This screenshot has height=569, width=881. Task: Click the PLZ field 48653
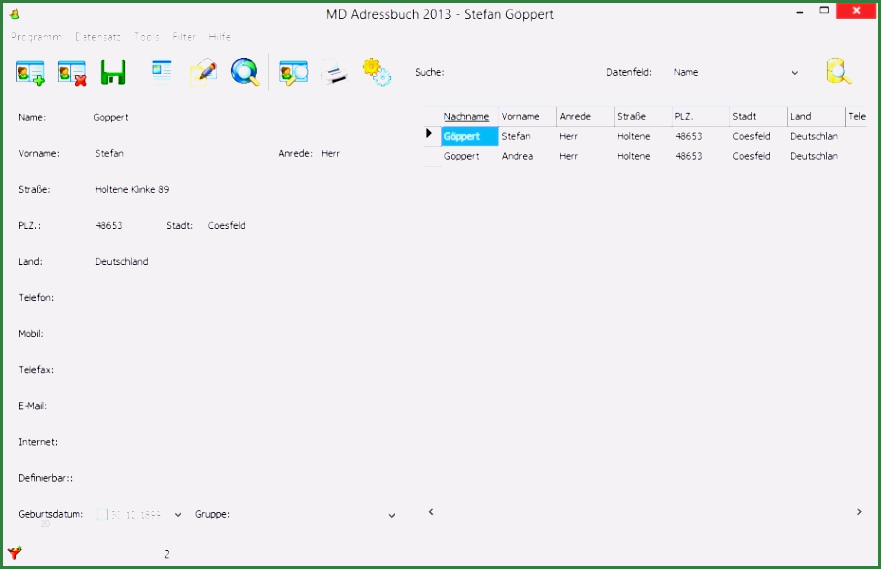pyautogui.click(x=125, y=225)
